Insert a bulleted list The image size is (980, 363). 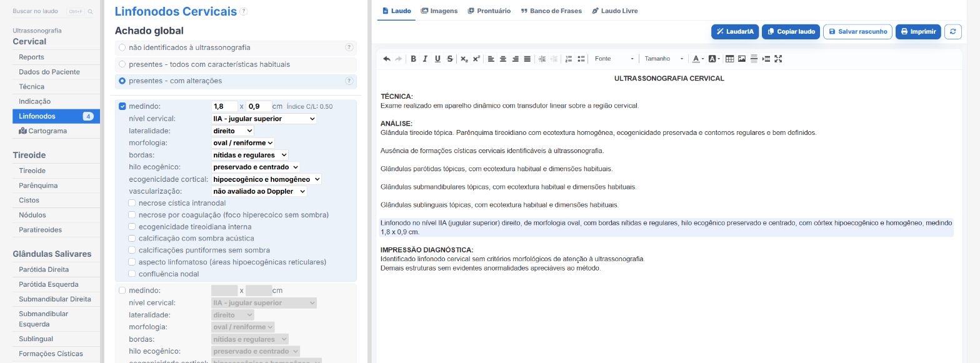coord(581,59)
